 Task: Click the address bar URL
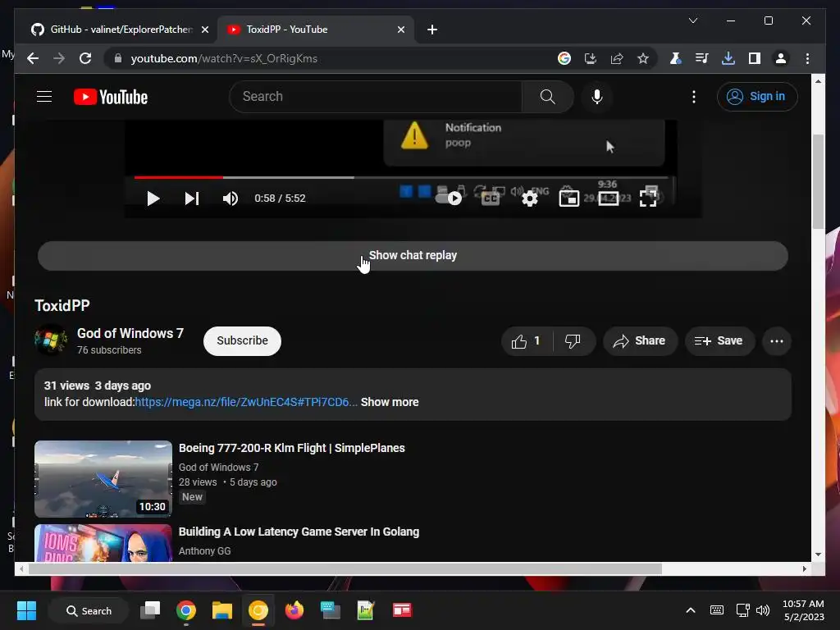(x=224, y=58)
